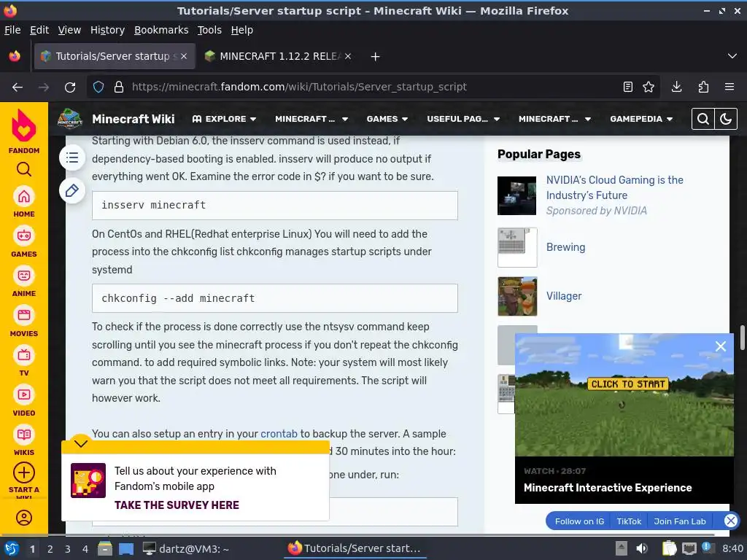Open user profile icon in sidebar
Image resolution: width=747 pixels, height=560 pixels.
pyautogui.click(x=24, y=518)
